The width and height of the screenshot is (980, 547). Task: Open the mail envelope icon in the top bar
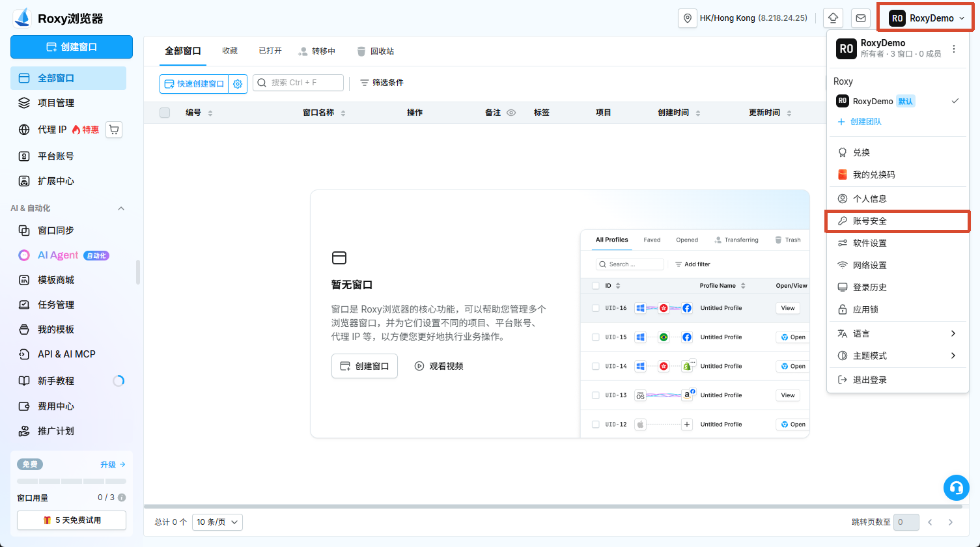[861, 18]
